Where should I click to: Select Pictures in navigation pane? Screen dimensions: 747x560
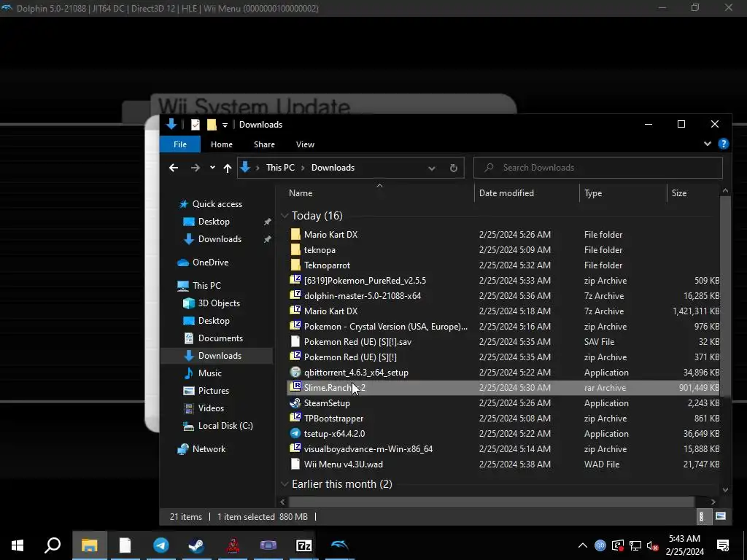[214, 391]
